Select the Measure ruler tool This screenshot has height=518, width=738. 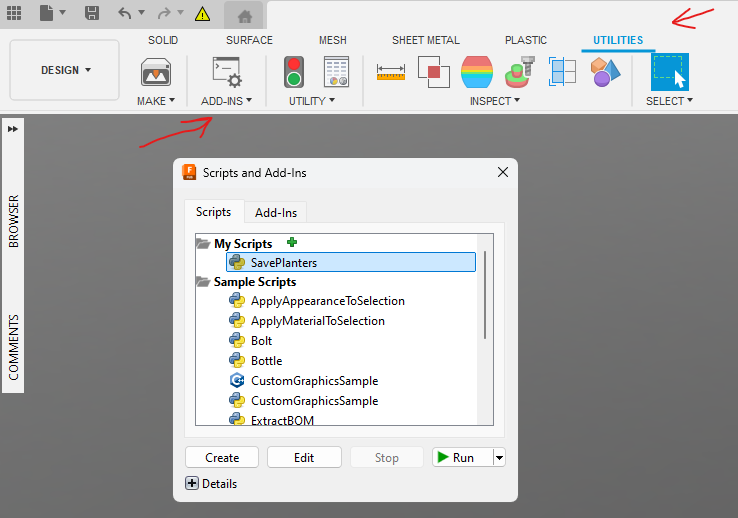tap(391, 72)
